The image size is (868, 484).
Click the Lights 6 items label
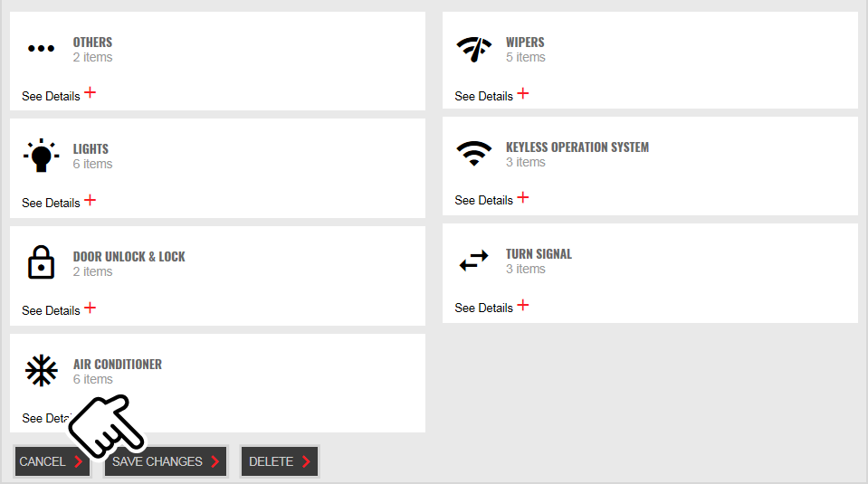point(92,165)
